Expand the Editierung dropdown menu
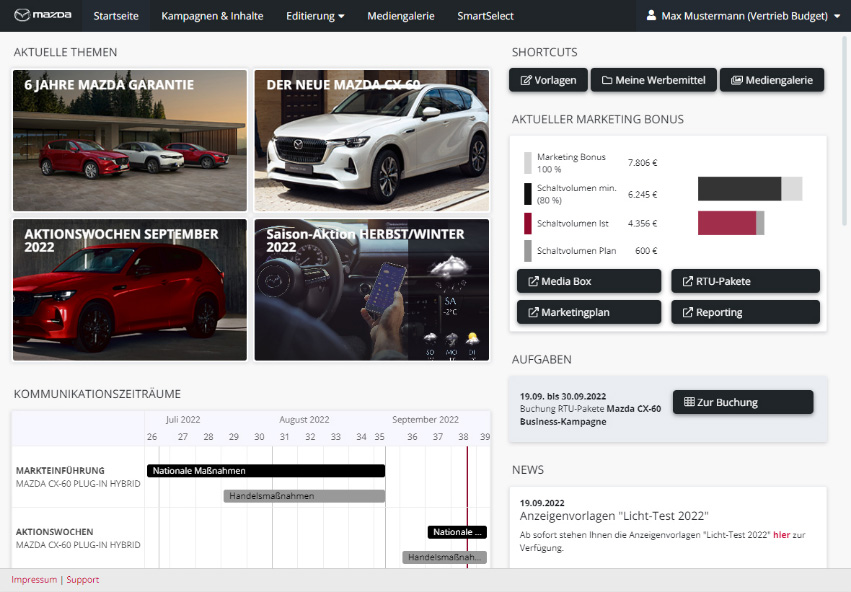Viewport: 851px width, 592px height. (x=315, y=16)
